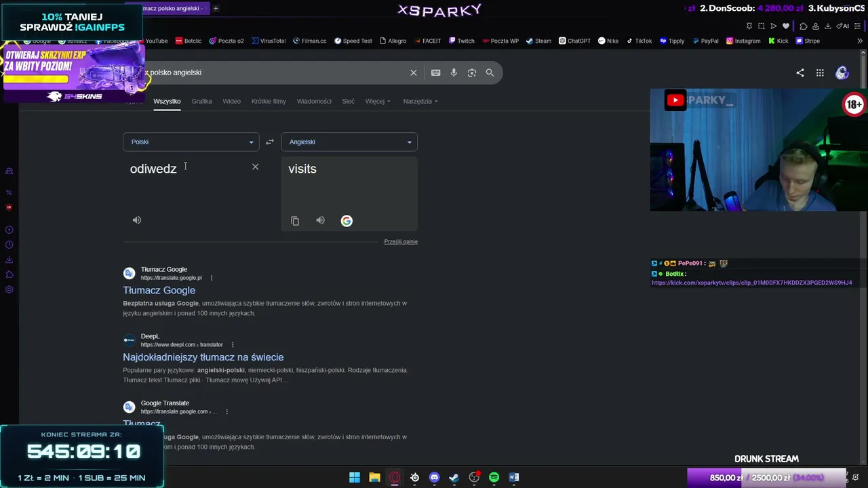This screenshot has width=868, height=488.
Task: Open the Google apps grid
Action: click(x=820, y=73)
